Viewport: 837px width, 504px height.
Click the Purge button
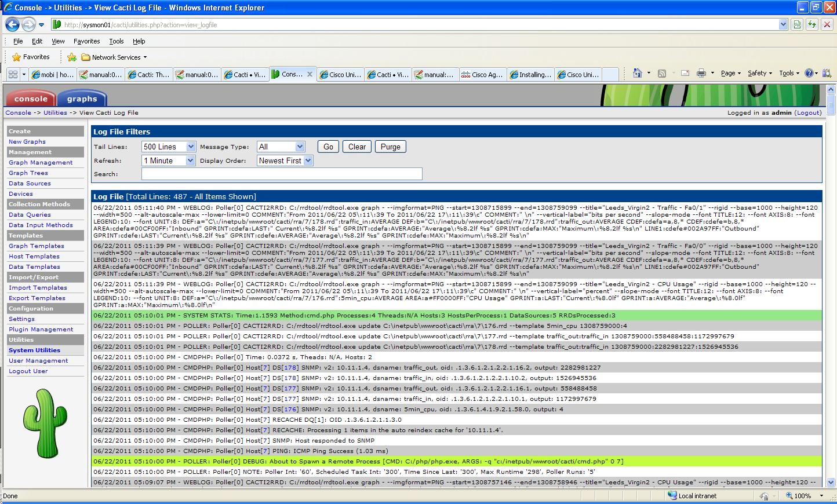tap(390, 147)
